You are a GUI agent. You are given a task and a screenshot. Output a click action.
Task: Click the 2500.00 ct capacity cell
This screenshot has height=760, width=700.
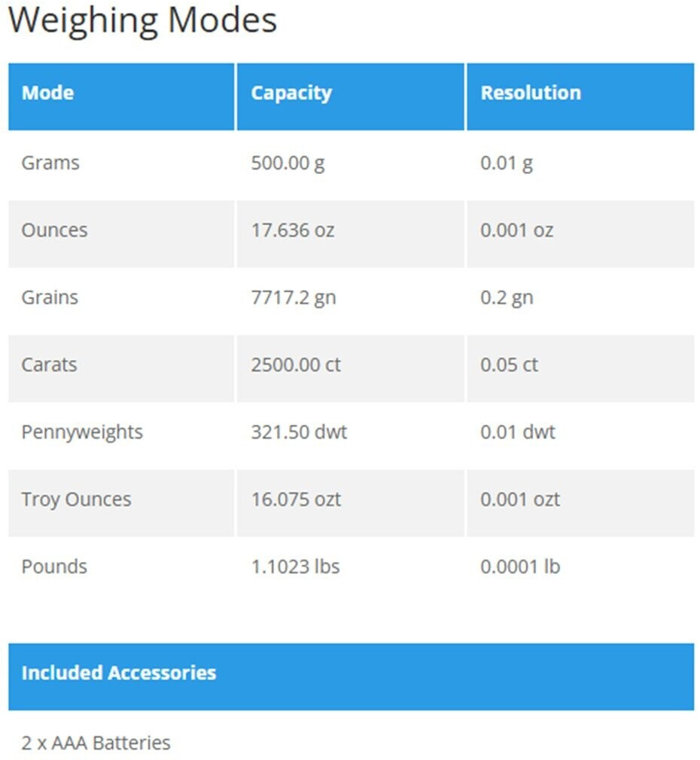(296, 365)
